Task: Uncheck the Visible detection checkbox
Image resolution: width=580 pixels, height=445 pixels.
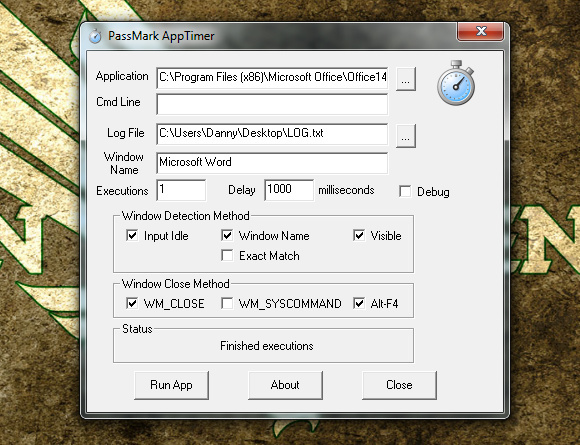Action: point(359,235)
